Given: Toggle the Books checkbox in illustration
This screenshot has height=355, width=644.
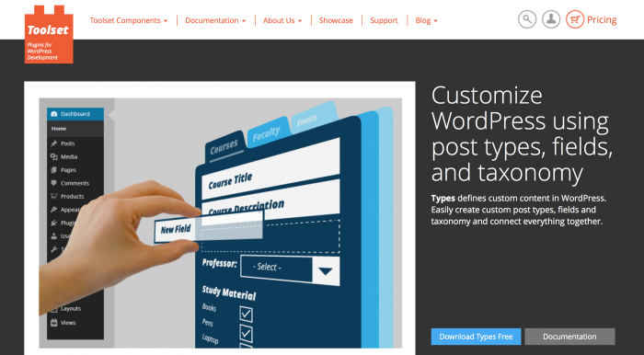Looking at the screenshot, I should click(246, 315).
